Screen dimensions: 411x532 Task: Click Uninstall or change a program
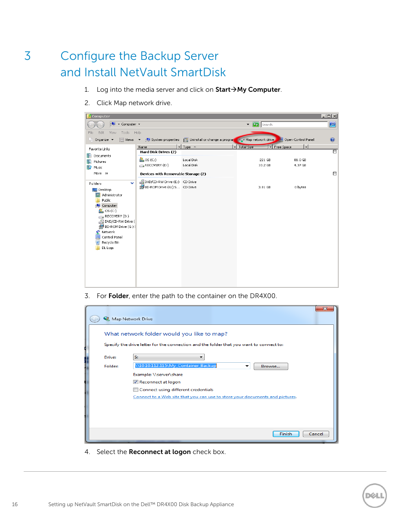tap(208, 140)
